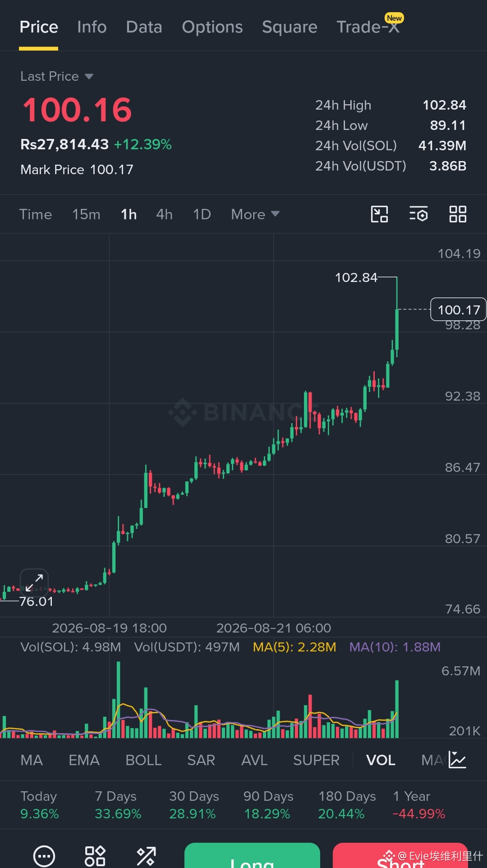Toggle the VOL indicator
Screen dimensions: 487x868
(381, 760)
